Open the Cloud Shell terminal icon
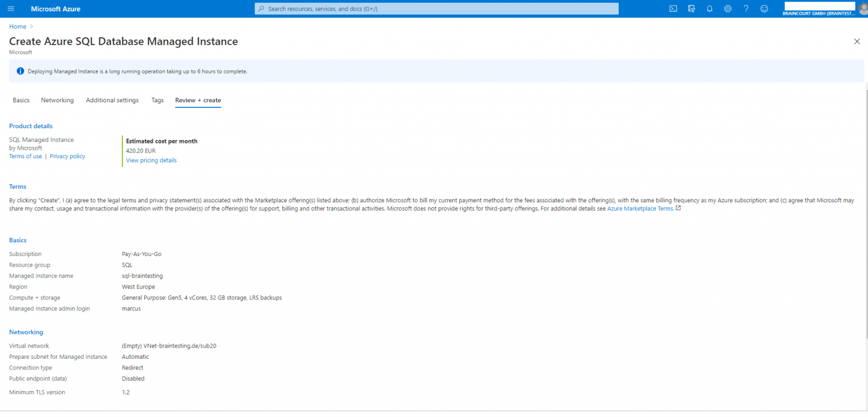Image resolution: width=868 pixels, height=417 pixels. click(673, 8)
